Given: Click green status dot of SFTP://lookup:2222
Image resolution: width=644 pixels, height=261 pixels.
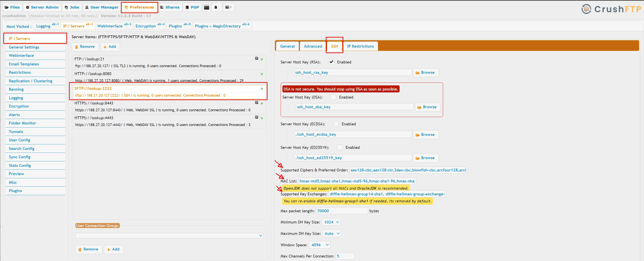Looking at the screenshot, I should coord(262,89).
